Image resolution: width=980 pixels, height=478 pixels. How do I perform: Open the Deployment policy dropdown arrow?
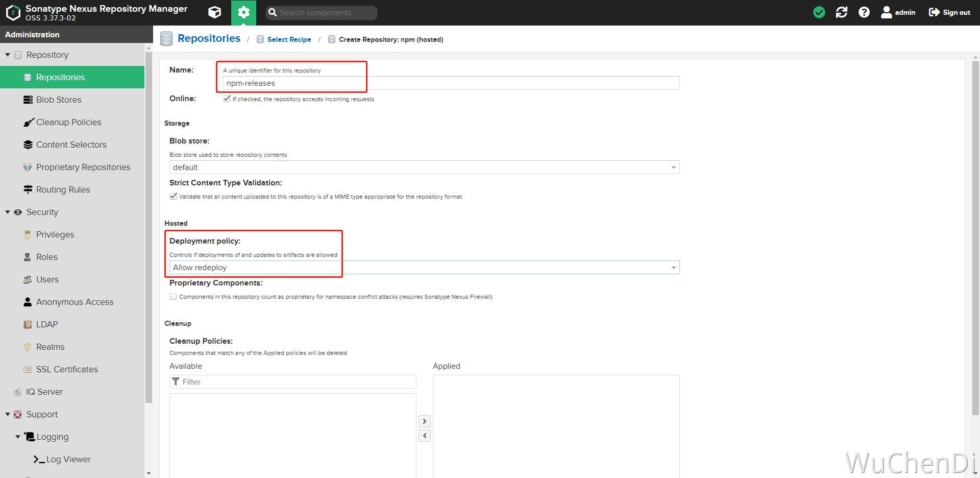[674, 268]
